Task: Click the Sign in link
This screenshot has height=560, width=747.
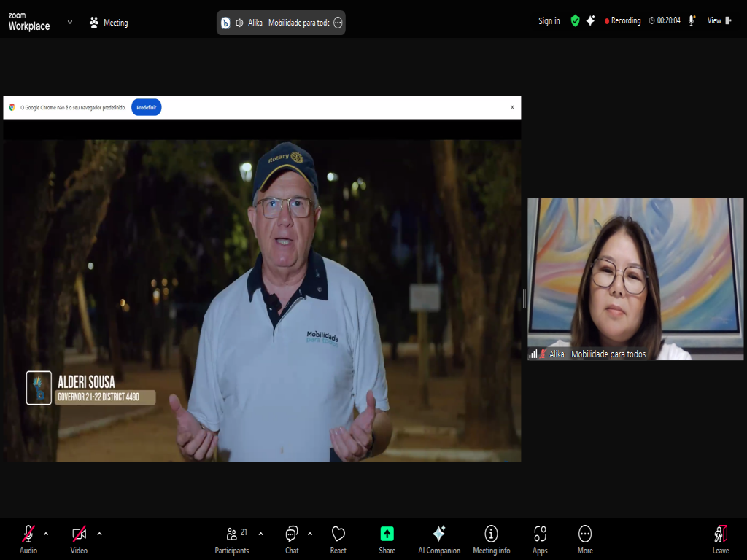Action: click(549, 21)
